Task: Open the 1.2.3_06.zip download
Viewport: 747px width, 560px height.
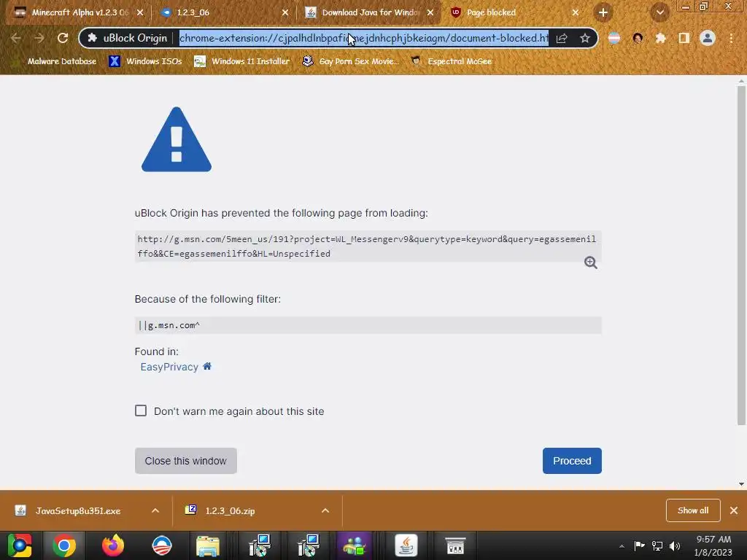Action: pyautogui.click(x=230, y=511)
